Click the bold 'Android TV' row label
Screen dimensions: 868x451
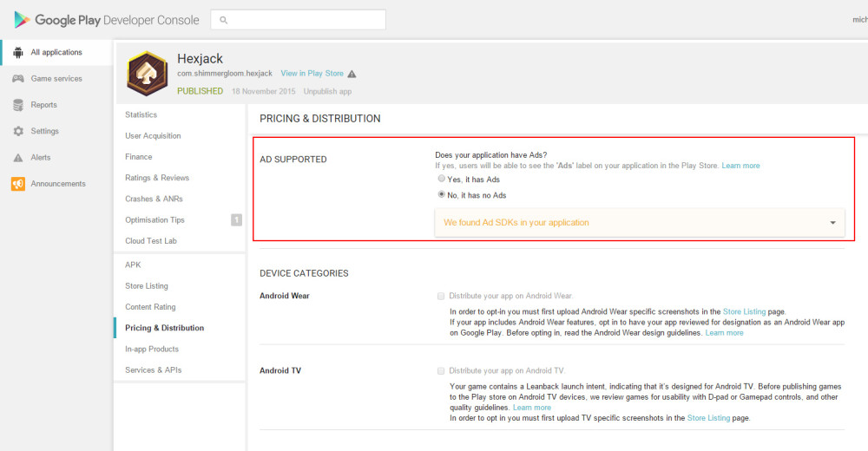pyautogui.click(x=280, y=370)
